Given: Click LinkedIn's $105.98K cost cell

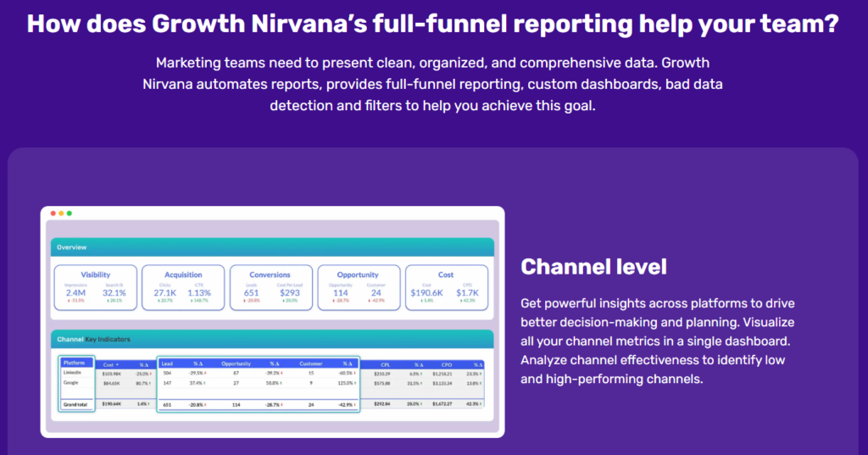Looking at the screenshot, I should pyautogui.click(x=112, y=375).
